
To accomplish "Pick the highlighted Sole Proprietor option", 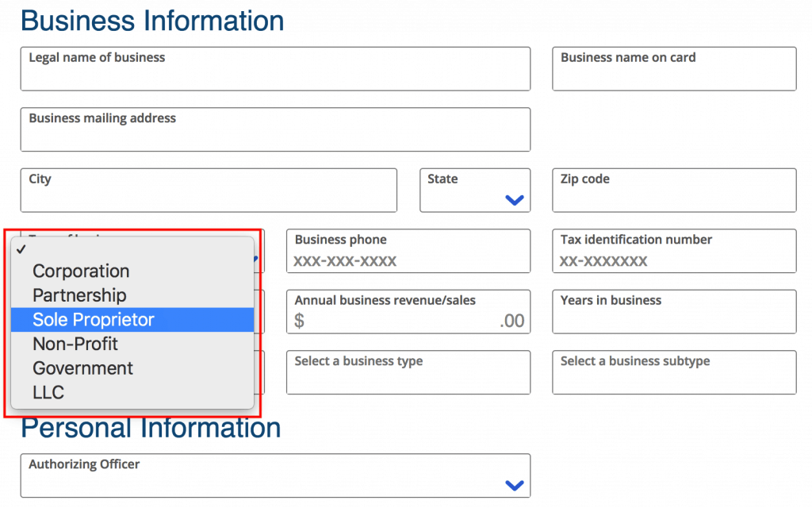I will click(93, 320).
